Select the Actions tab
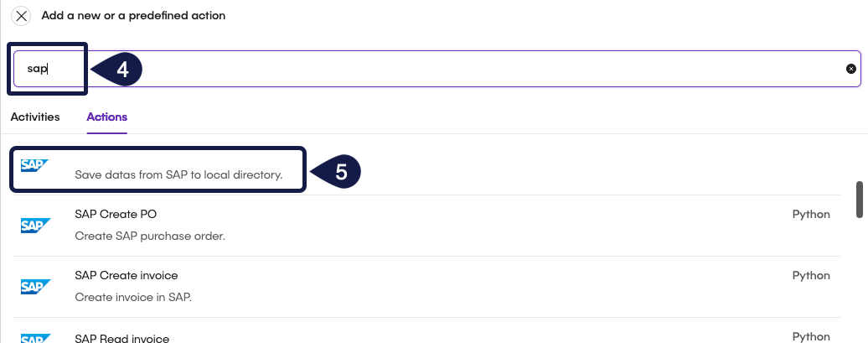The image size is (868, 343). tap(106, 117)
